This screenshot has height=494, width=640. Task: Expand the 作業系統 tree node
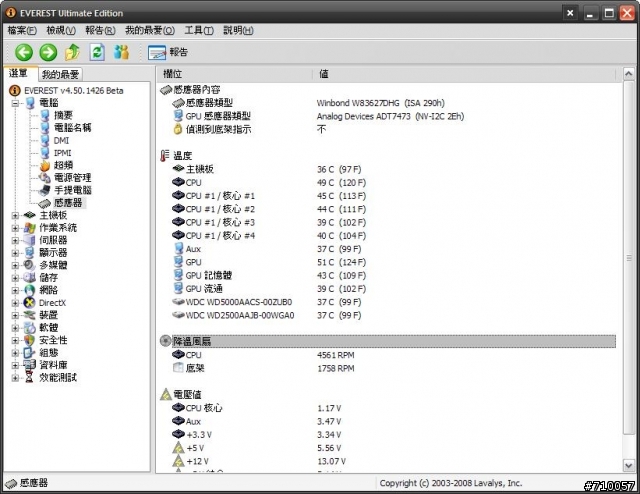pos(15,228)
